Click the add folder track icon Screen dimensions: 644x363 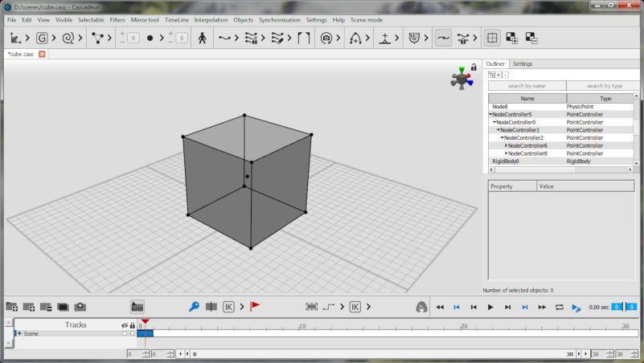tap(11, 307)
